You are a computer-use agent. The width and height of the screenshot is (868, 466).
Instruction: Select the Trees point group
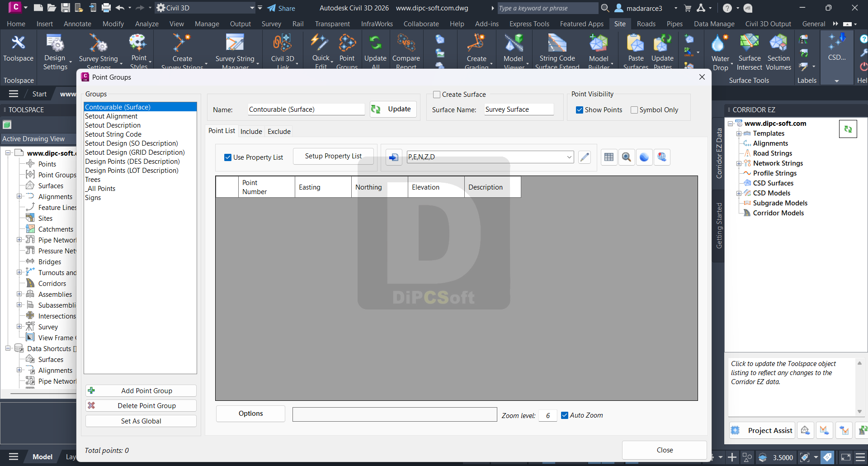(140, 180)
